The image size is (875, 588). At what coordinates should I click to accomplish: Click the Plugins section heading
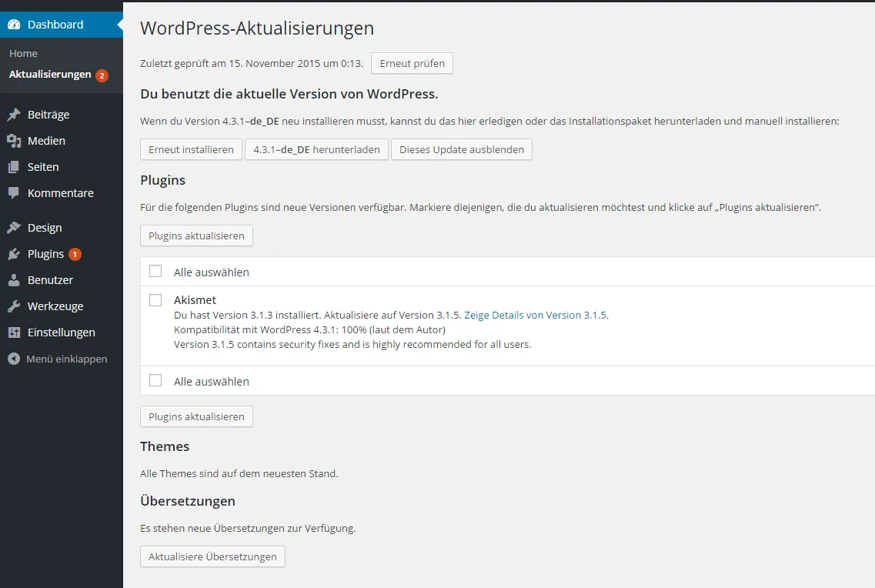coord(162,180)
